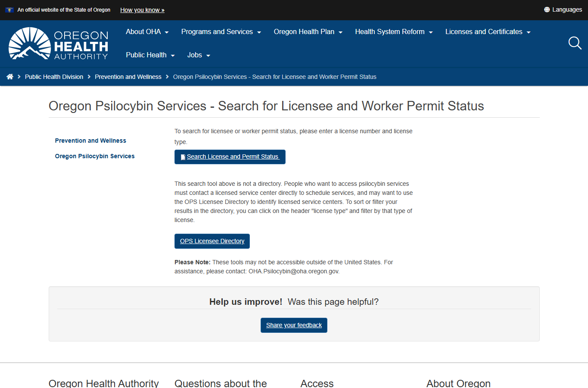The image size is (588, 388).
Task: Click the current page breadcrumb text
Action: click(275, 77)
